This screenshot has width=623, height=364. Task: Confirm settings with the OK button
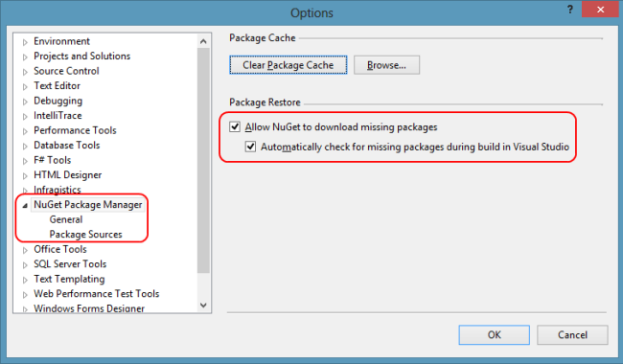(x=494, y=334)
